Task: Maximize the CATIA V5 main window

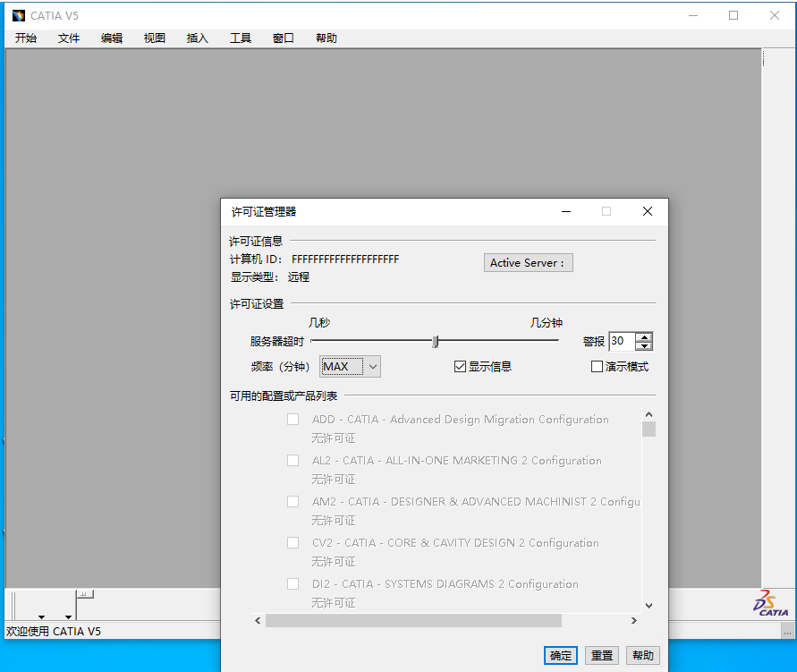Action: pos(733,16)
